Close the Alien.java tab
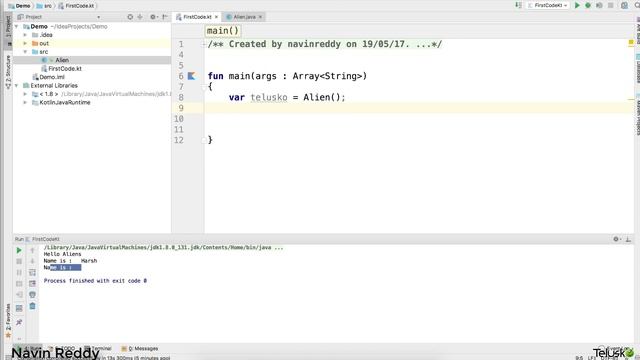The height and width of the screenshot is (360, 640). (x=260, y=17)
